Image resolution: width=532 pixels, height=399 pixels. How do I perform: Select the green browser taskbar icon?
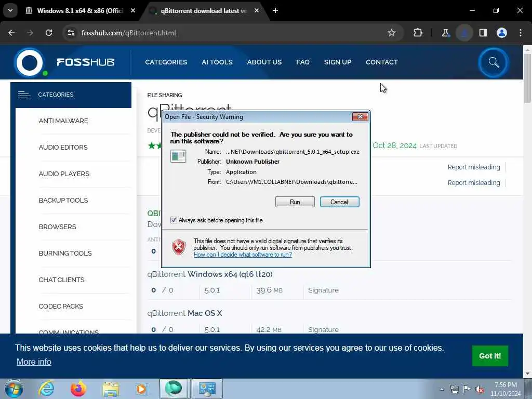[x=174, y=389]
